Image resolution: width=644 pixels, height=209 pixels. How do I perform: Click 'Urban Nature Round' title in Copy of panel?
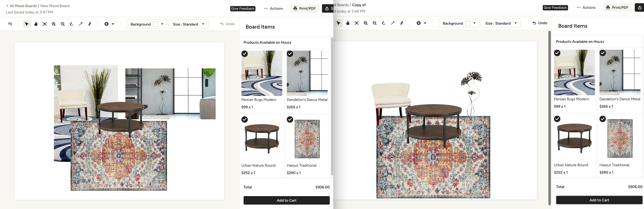[571, 165]
